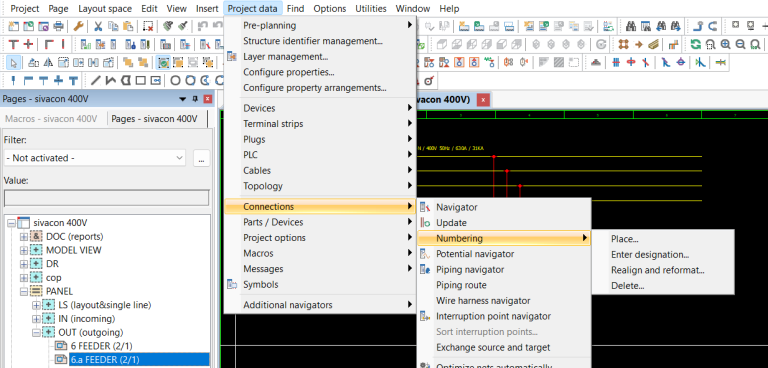Collapse the PANEL tree node
Screen dimensions: 768x368
click(24, 292)
